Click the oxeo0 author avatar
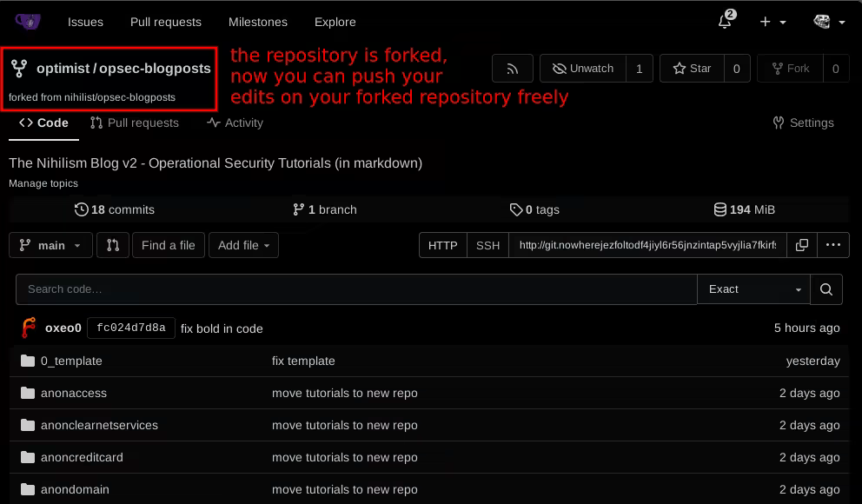This screenshot has height=504, width=862. (29, 328)
